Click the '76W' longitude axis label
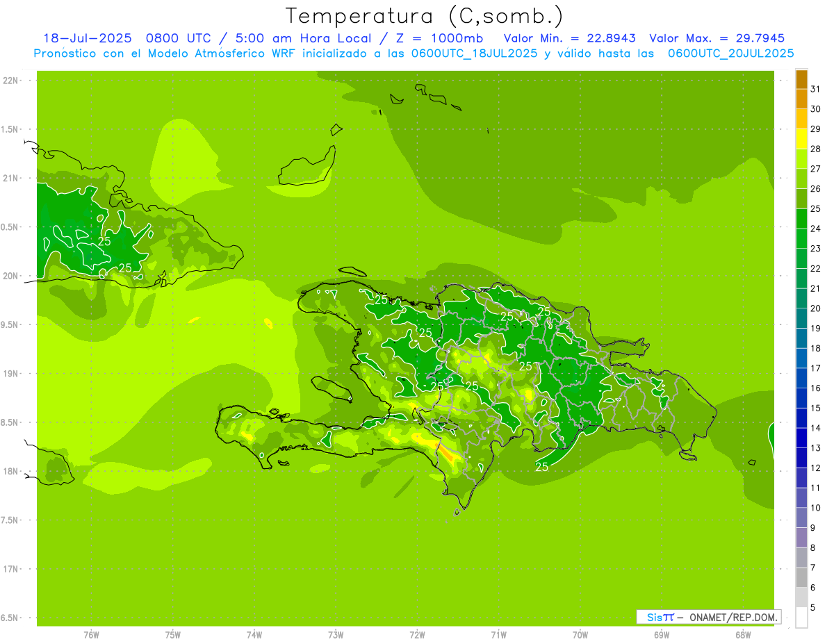The image size is (834, 644). [x=91, y=635]
